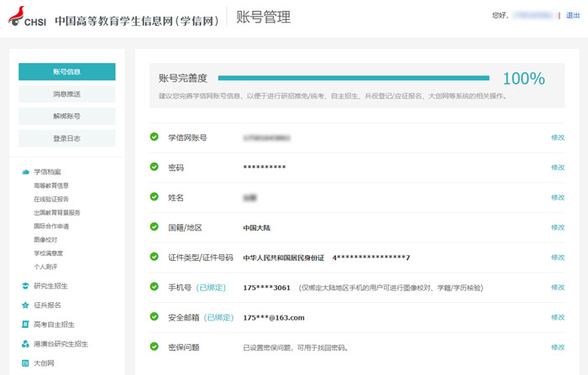Open 在线验证报告 link
588x375 pixels.
tap(51, 199)
